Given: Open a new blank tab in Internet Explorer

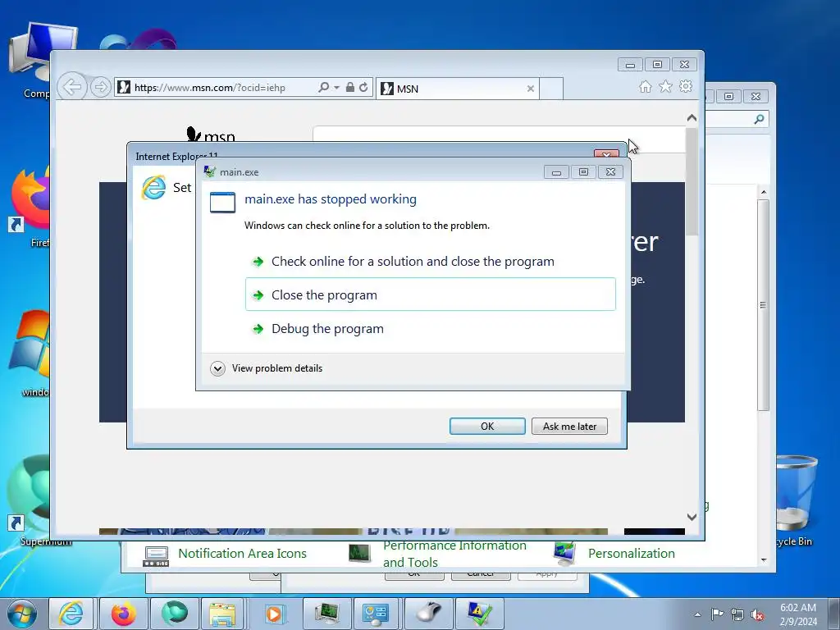Looking at the screenshot, I should pos(551,89).
